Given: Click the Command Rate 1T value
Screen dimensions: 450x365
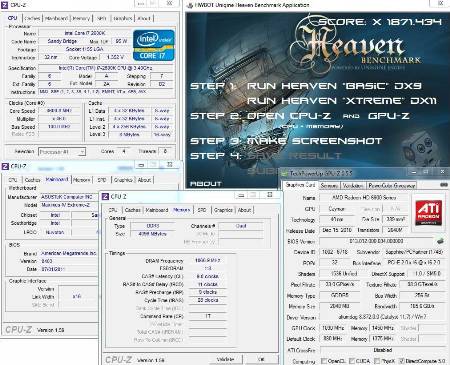Looking at the screenshot, I should [207, 316].
